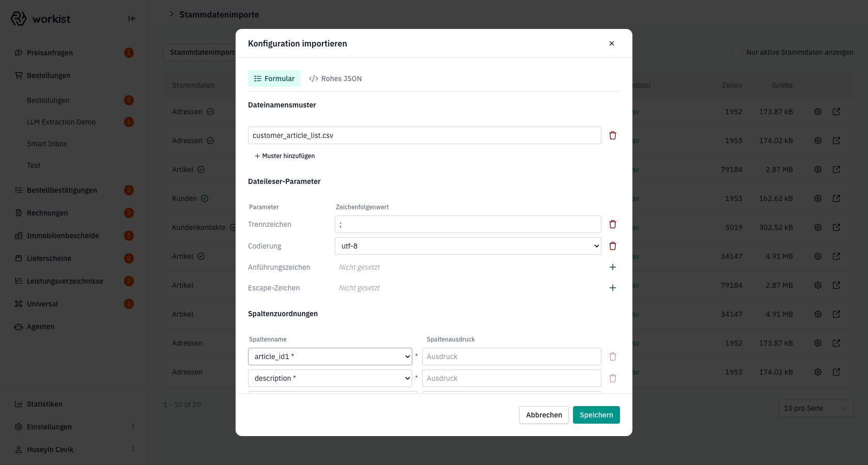This screenshot has width=868, height=465.
Task: Toggle Nur aktive Stammdaten anzeigen checkbox
Action: click(x=738, y=52)
